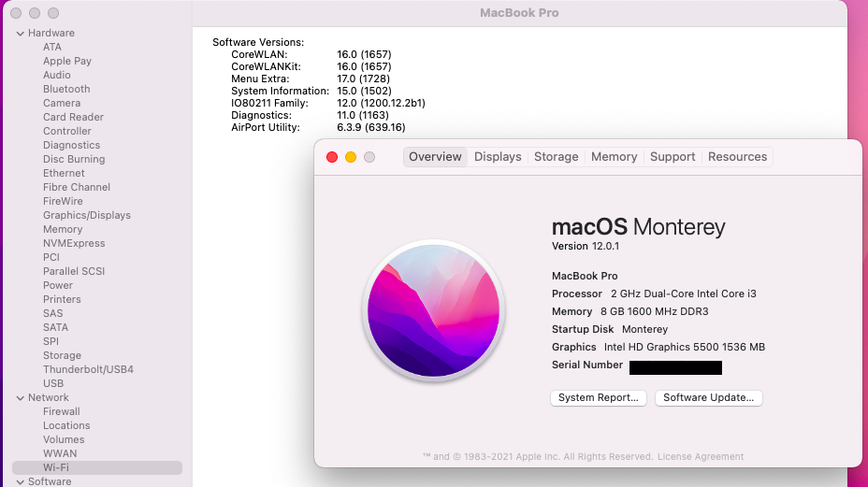Switch to the Resources tab
868x487 pixels.
click(737, 157)
